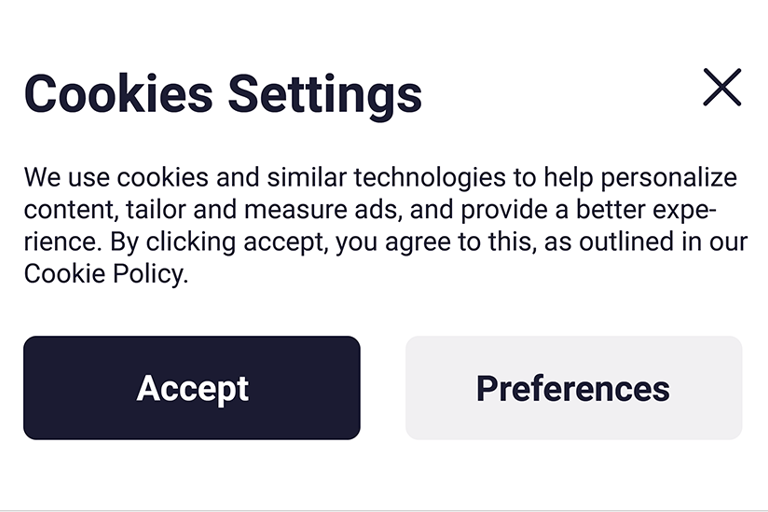Click the light gray Preferences button
The image size is (768, 512).
573,388
